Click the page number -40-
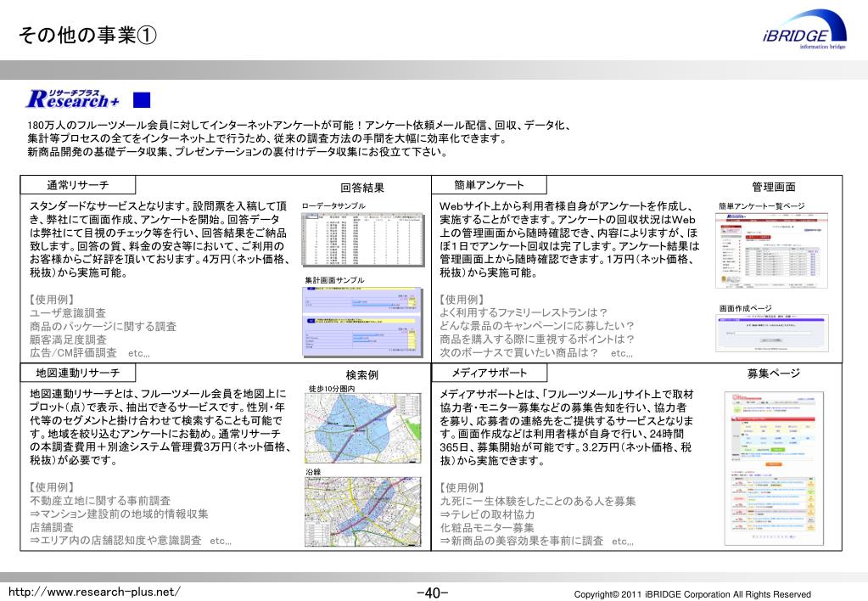The height and width of the screenshot is (601, 868). [433, 593]
